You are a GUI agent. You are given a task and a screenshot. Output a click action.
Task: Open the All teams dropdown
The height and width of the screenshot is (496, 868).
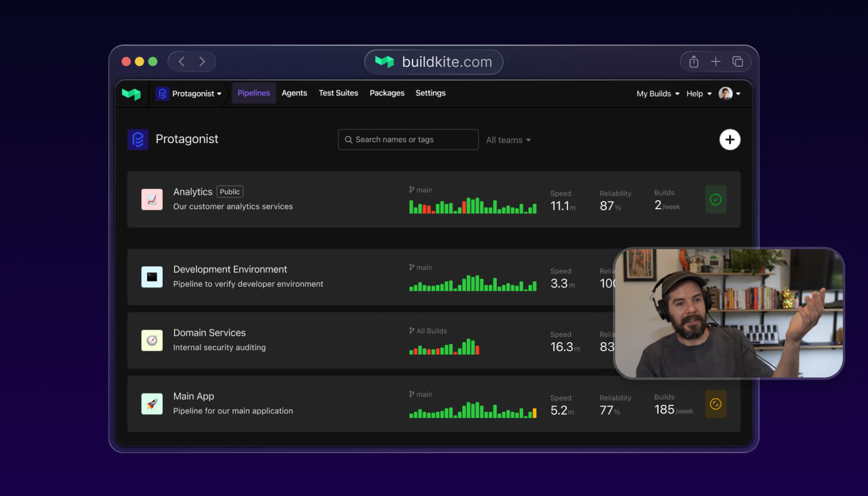click(508, 139)
